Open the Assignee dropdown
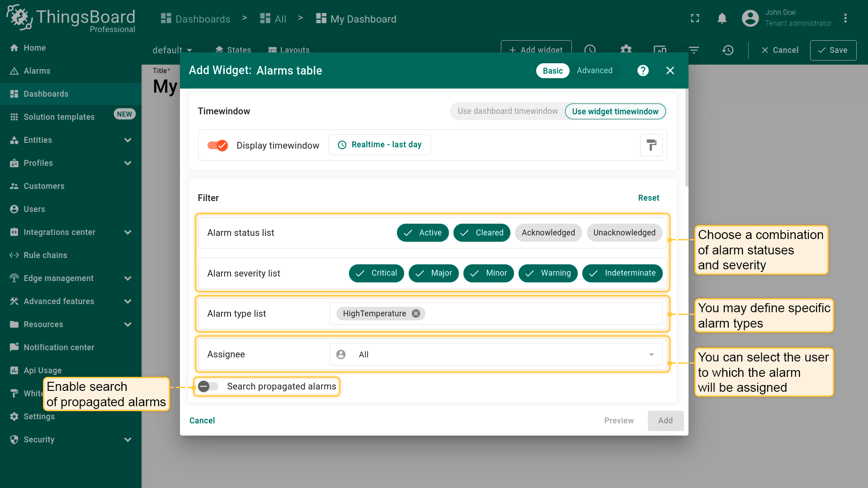 tap(495, 355)
